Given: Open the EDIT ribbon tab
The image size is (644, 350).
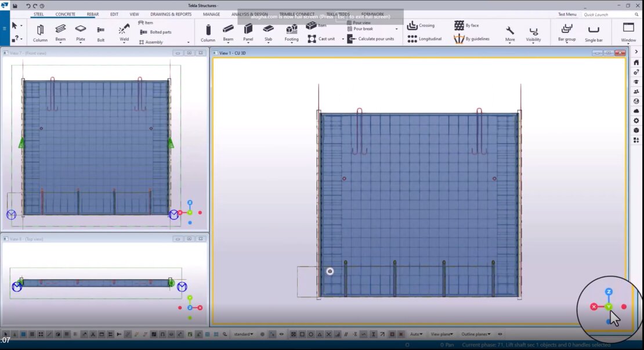Looking at the screenshot, I should pyautogui.click(x=114, y=14).
